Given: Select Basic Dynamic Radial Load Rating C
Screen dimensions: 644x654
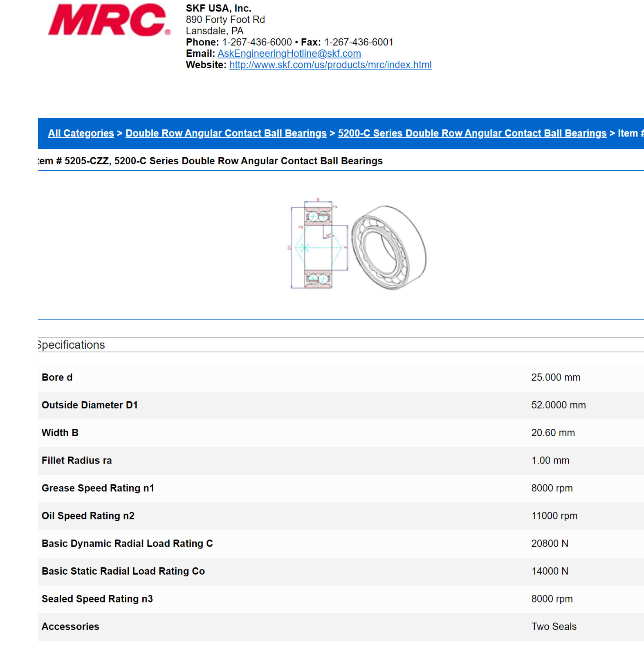Looking at the screenshot, I should tap(127, 544).
